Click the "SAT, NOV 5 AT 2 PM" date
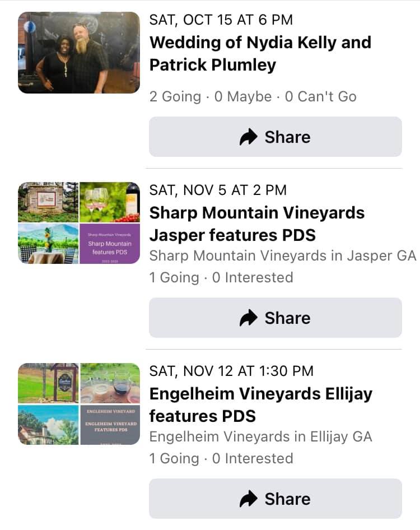Viewport: 420px width, 530px height. (218, 190)
